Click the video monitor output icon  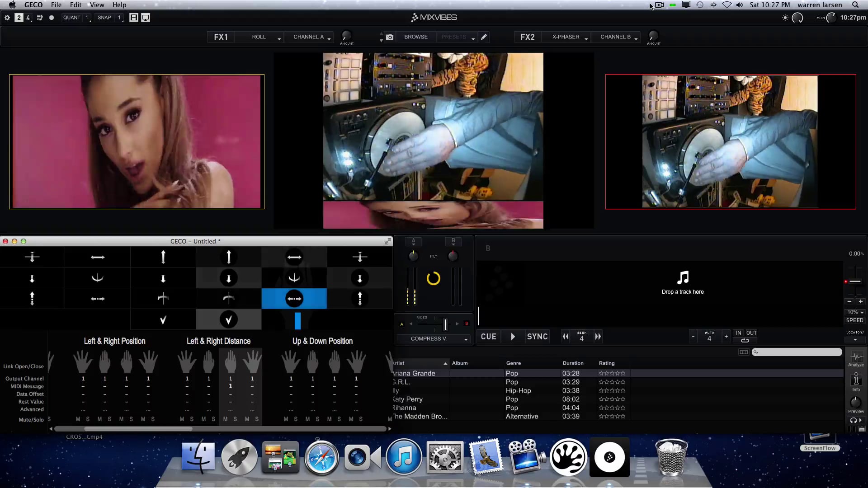(146, 18)
